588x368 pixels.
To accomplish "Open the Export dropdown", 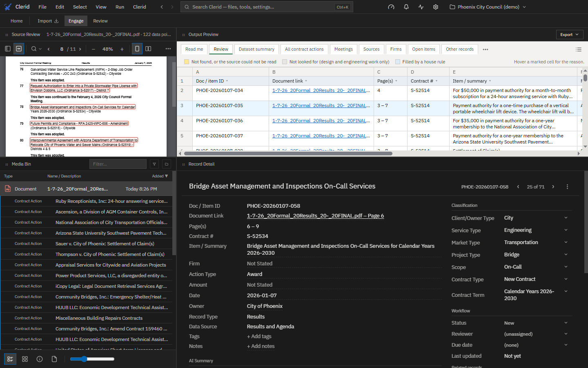I will 569,35.
